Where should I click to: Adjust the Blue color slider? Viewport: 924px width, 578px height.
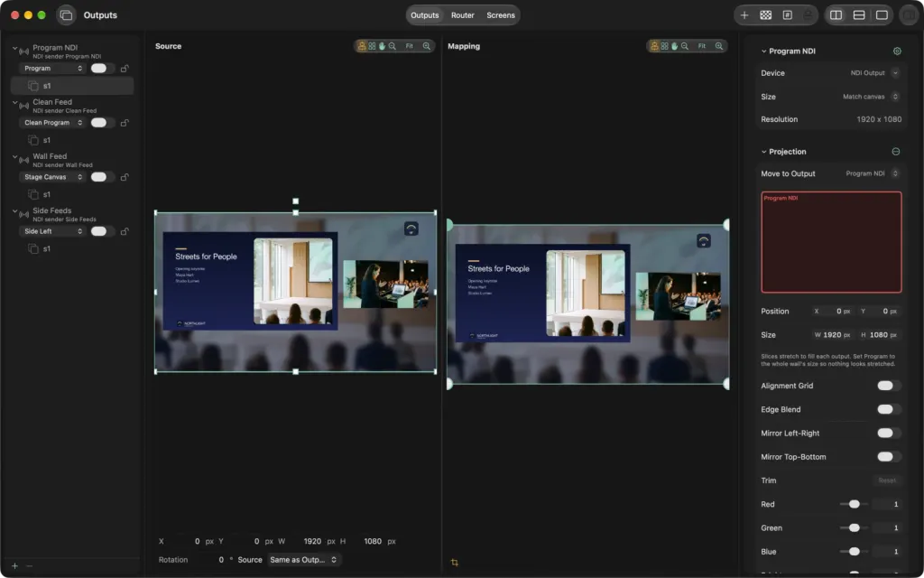(854, 552)
